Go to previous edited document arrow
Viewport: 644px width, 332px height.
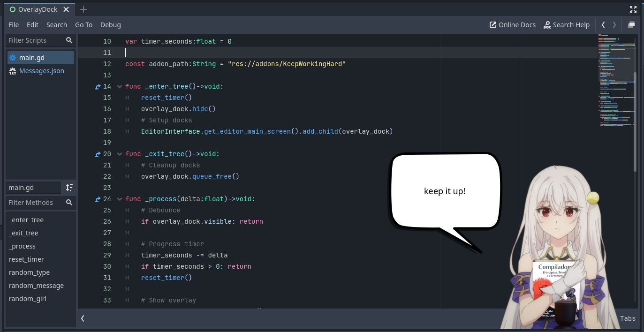click(x=603, y=25)
